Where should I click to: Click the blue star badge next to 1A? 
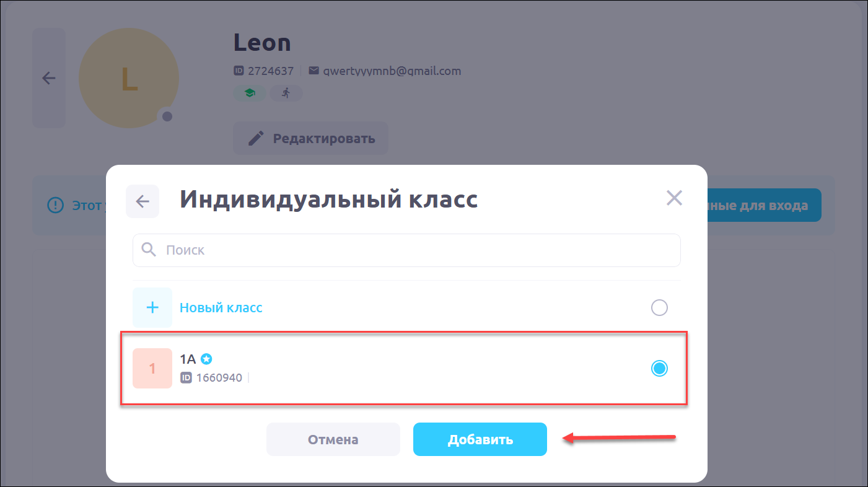point(206,359)
